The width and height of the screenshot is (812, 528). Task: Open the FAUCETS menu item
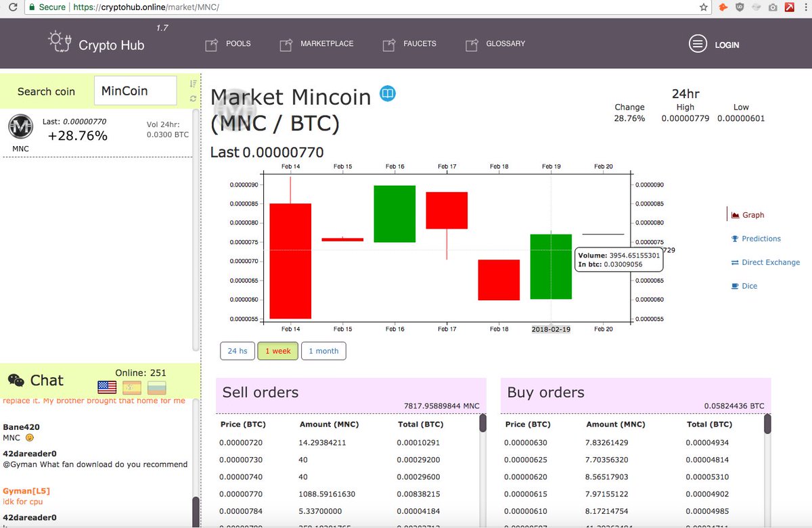click(420, 43)
